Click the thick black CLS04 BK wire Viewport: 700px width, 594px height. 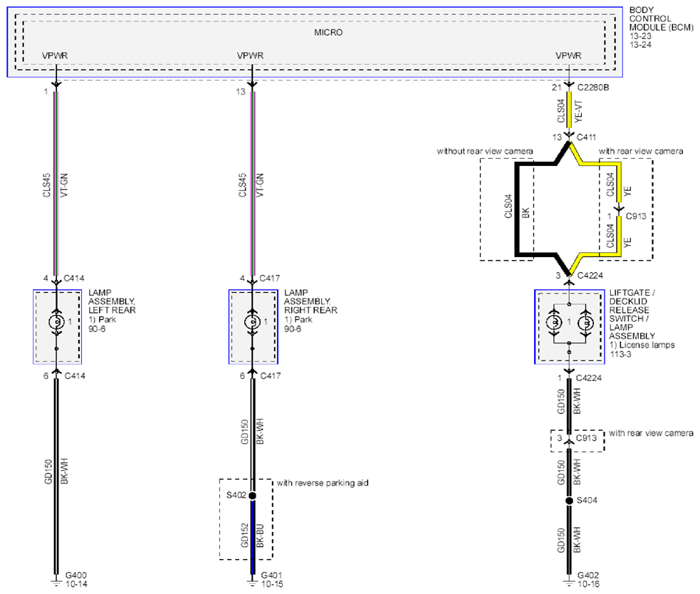pyautogui.click(x=518, y=210)
